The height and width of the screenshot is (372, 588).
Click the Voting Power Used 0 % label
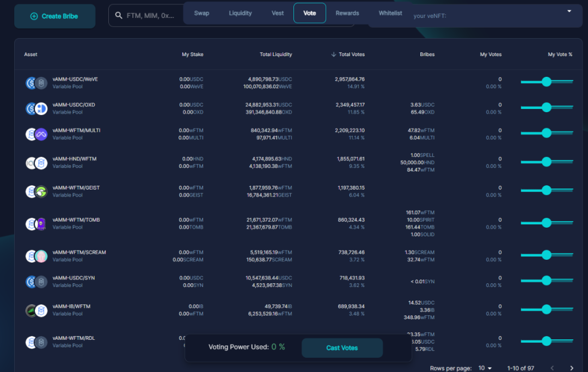click(x=247, y=347)
